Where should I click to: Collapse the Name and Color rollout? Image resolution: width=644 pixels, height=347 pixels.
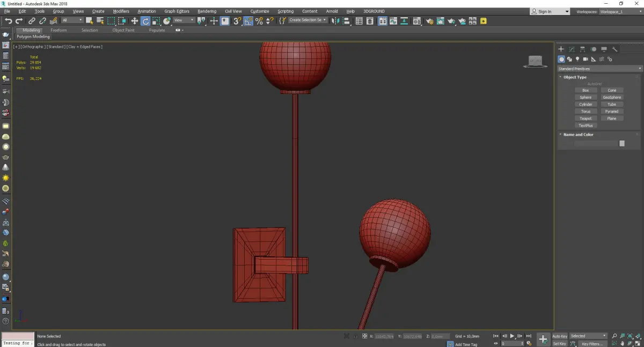pyautogui.click(x=578, y=135)
